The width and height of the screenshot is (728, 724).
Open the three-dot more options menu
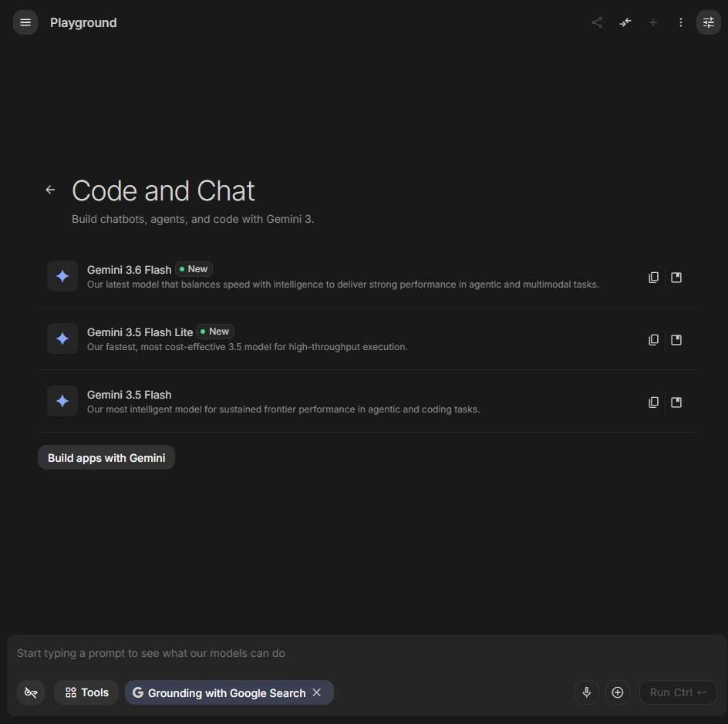click(x=681, y=22)
